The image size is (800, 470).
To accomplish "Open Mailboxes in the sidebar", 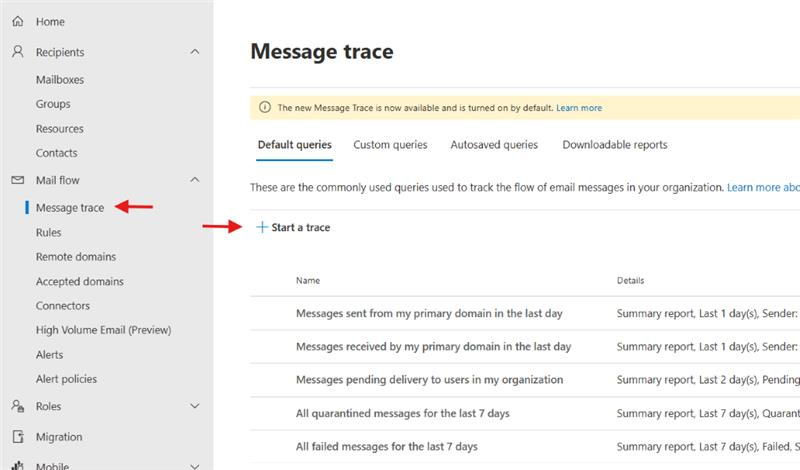I will [x=60, y=80].
